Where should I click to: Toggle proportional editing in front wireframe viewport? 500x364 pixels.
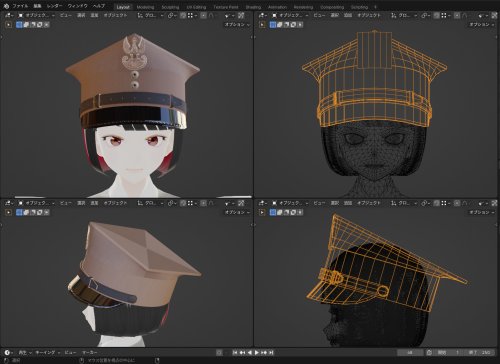point(457,15)
